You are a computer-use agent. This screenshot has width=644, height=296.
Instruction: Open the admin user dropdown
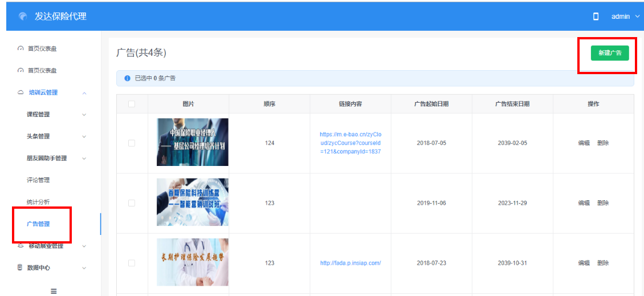pos(625,17)
